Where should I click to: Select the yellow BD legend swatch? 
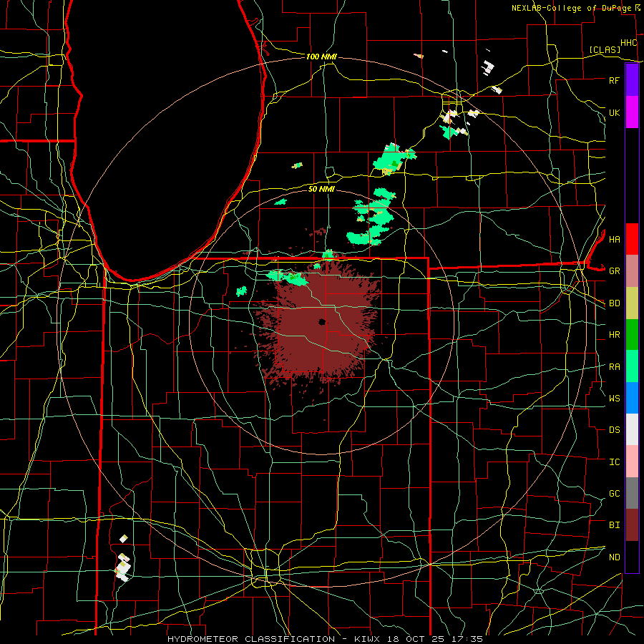(632, 303)
